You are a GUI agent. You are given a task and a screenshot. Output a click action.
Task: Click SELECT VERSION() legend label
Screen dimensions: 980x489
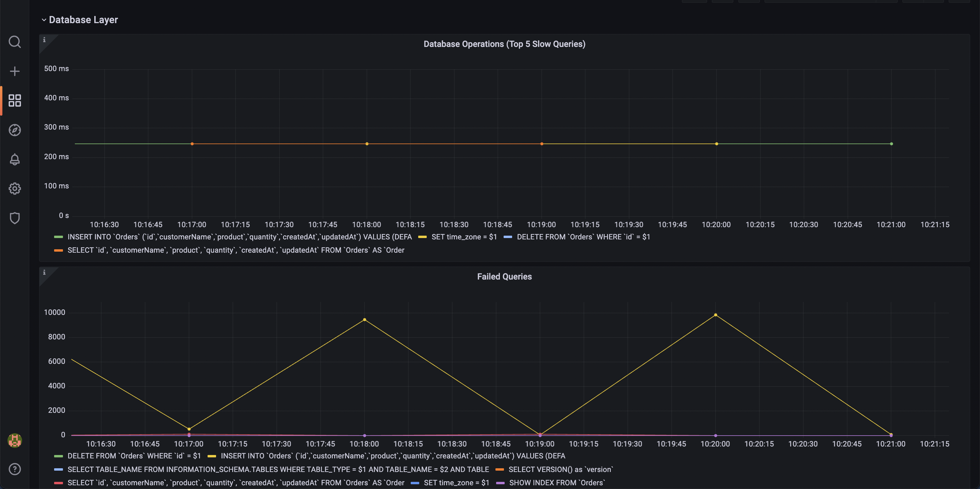(560, 469)
